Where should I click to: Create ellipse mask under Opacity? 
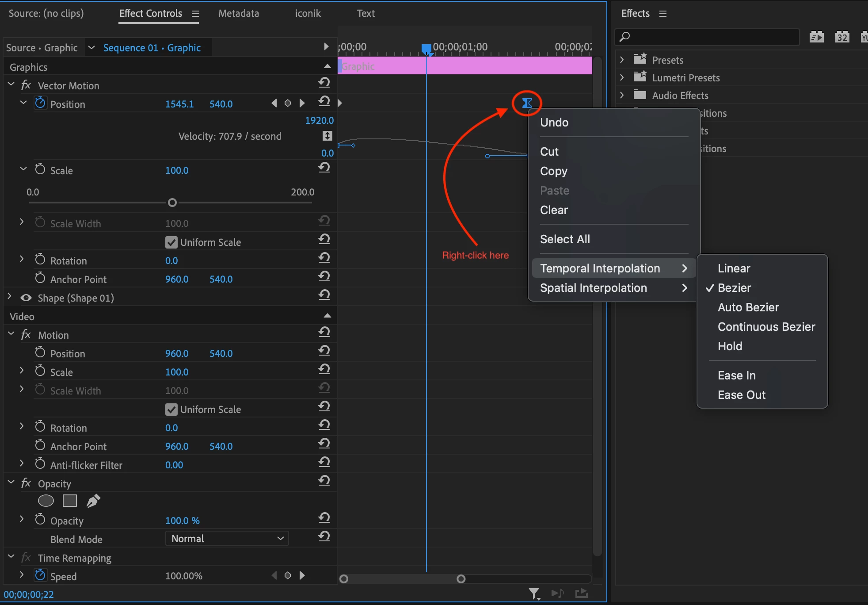click(x=46, y=501)
